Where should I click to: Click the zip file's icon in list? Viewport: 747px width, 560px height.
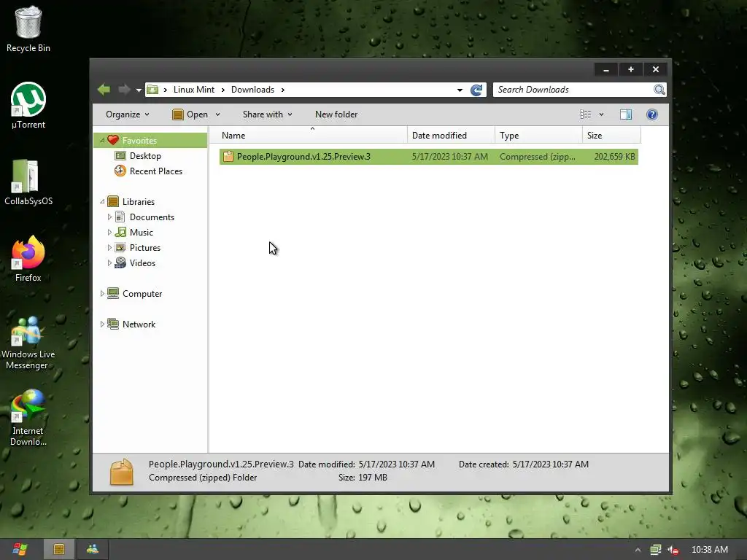pyautogui.click(x=228, y=156)
